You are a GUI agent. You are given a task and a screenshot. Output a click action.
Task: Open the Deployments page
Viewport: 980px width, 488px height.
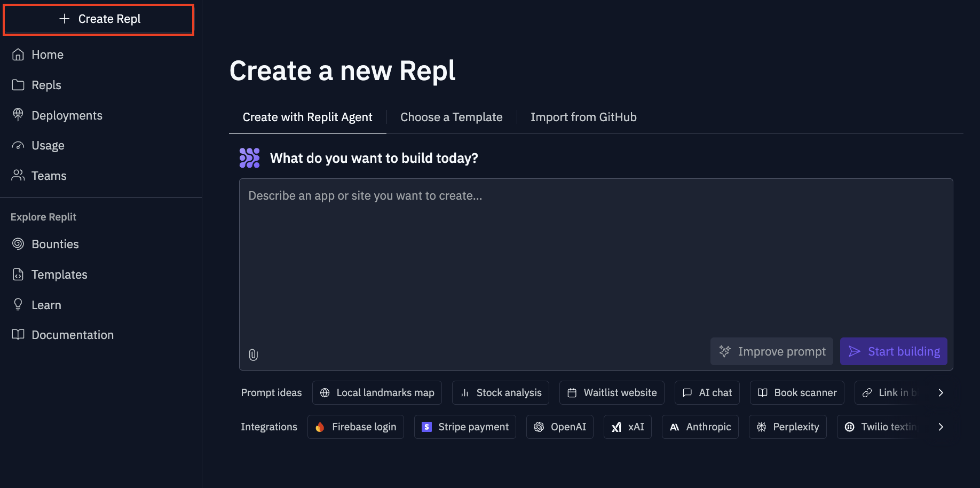pos(66,116)
